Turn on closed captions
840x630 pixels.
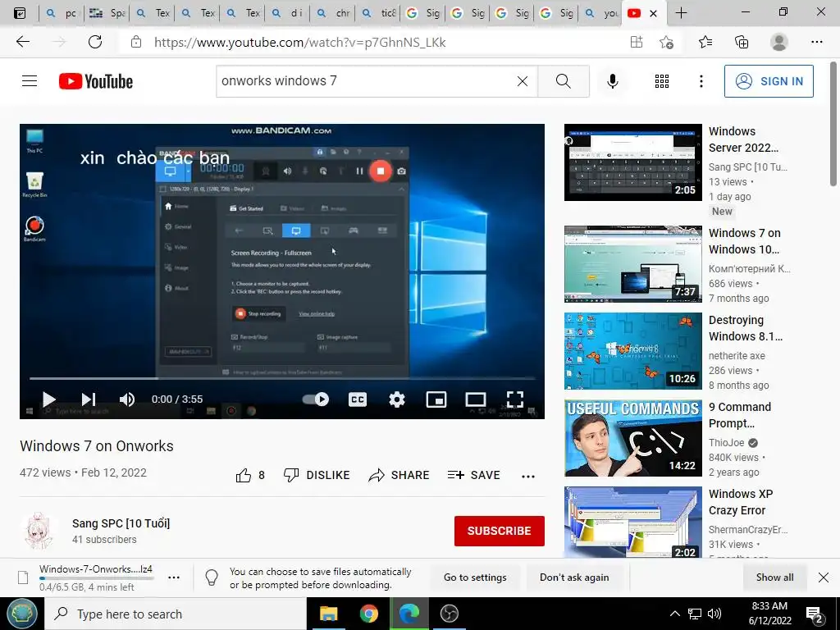point(358,399)
